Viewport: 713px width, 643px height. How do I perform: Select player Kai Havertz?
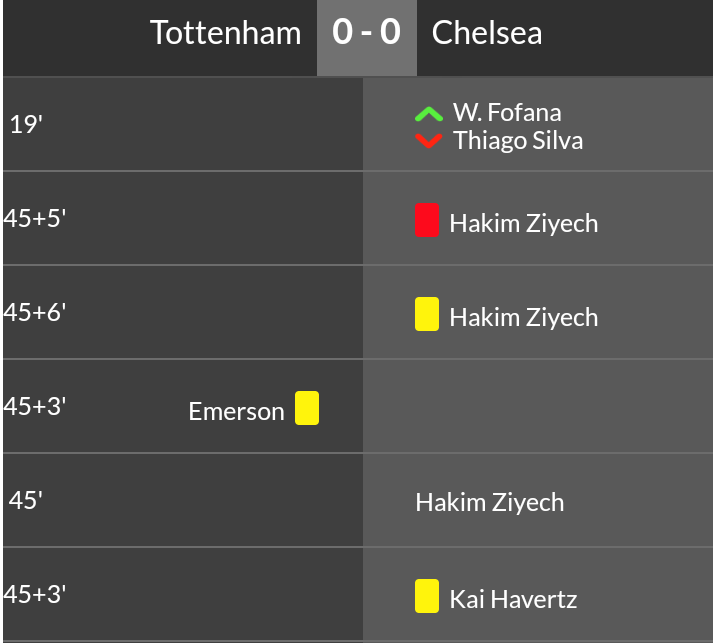(513, 599)
